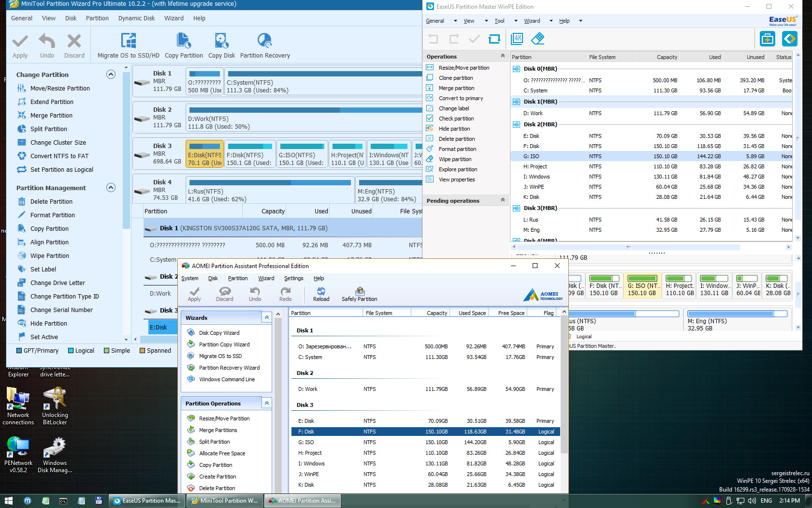Click Undo arrow in MiniTool toolbar
The width and height of the screenshot is (812, 508).
(47, 46)
